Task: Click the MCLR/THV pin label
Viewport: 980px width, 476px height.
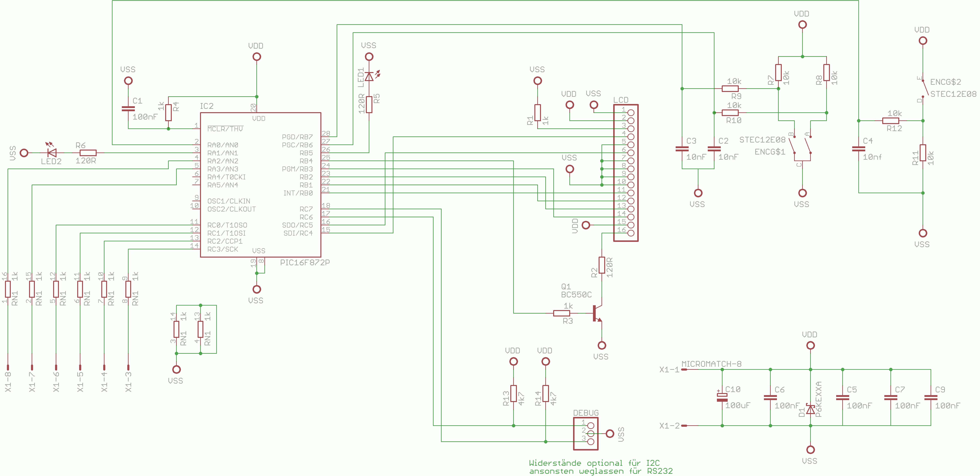Action: [225, 129]
